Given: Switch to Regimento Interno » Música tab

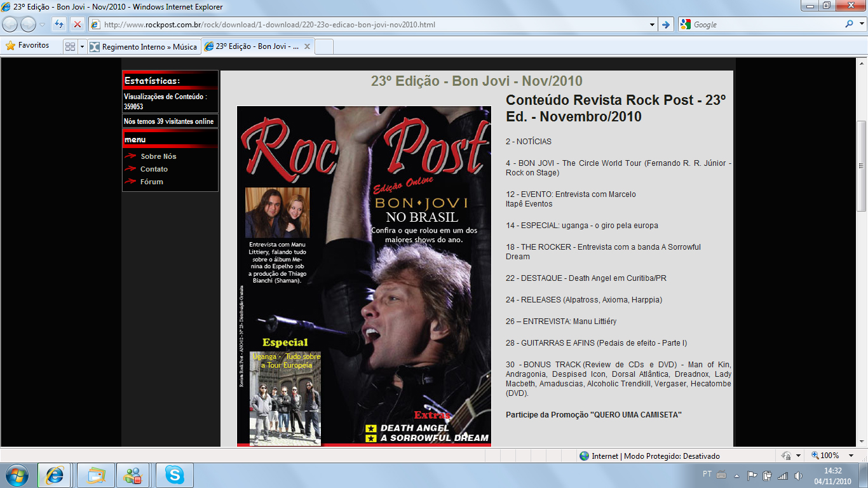Looking at the screenshot, I should click(x=144, y=46).
